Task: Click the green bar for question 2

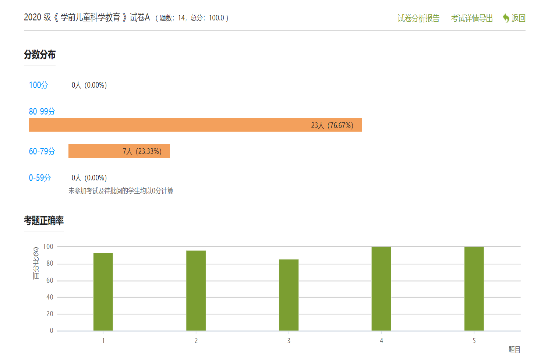Action: 196,290
